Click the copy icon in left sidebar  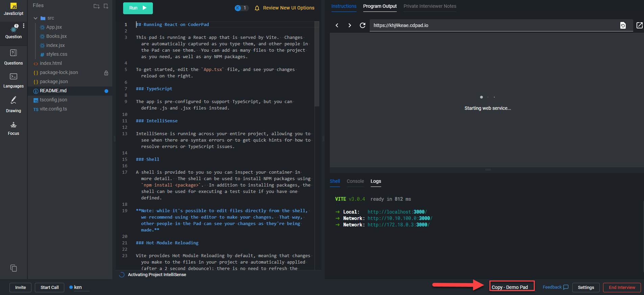[x=14, y=268]
